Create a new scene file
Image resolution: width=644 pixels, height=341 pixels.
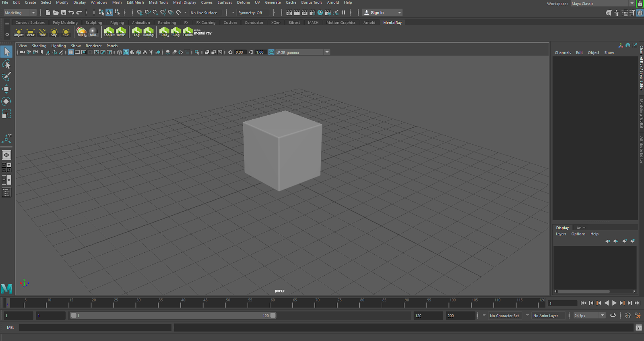click(48, 12)
